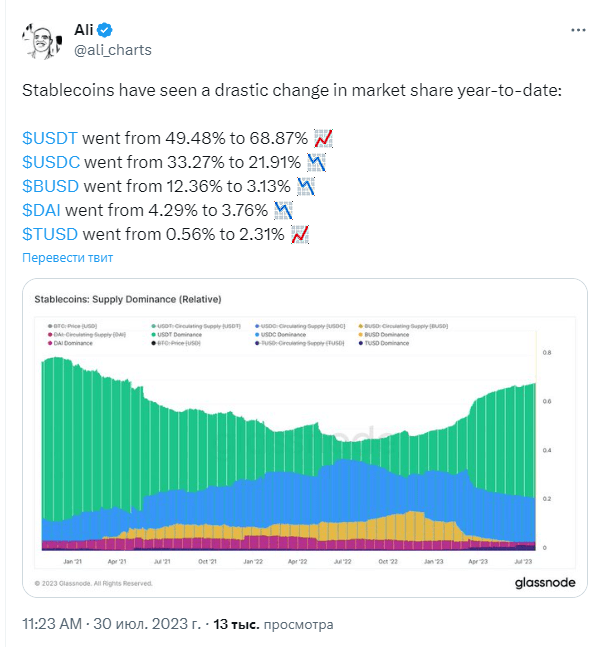The image size is (603, 647).
Task: Open the $USDT cashtag link
Action: [50, 138]
